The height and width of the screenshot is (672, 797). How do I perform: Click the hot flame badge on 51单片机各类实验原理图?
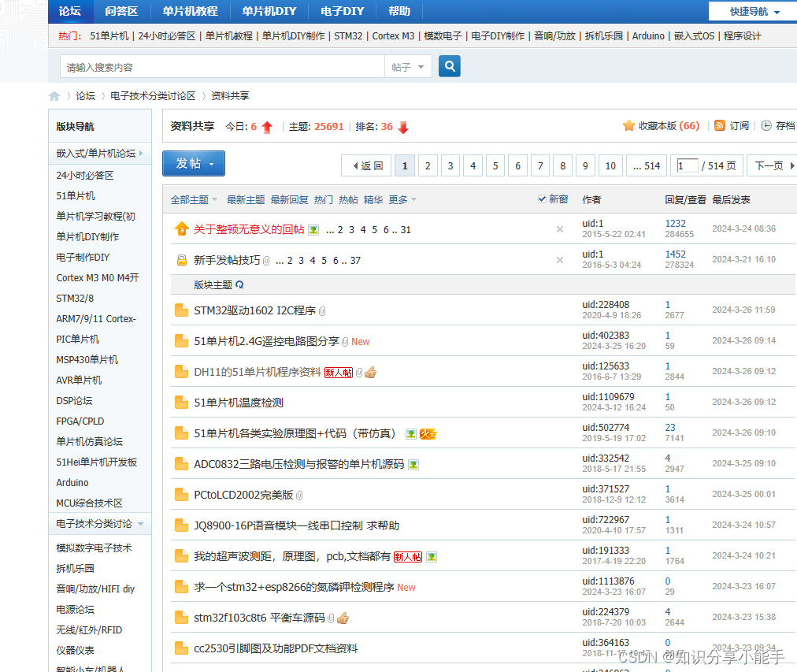tap(428, 434)
